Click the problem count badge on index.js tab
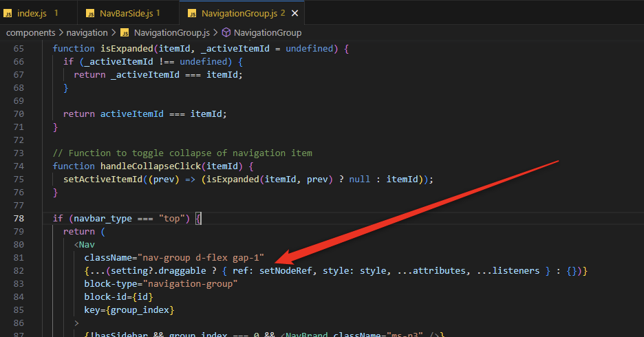The height and width of the screenshot is (337, 644). [56, 13]
